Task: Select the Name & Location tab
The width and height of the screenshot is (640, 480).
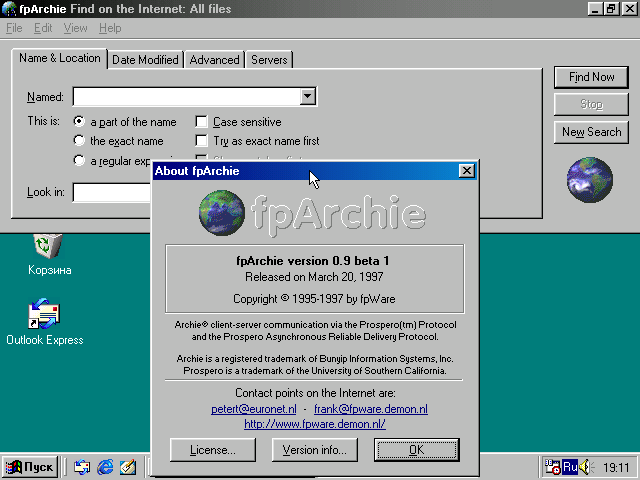Action: click(60, 58)
